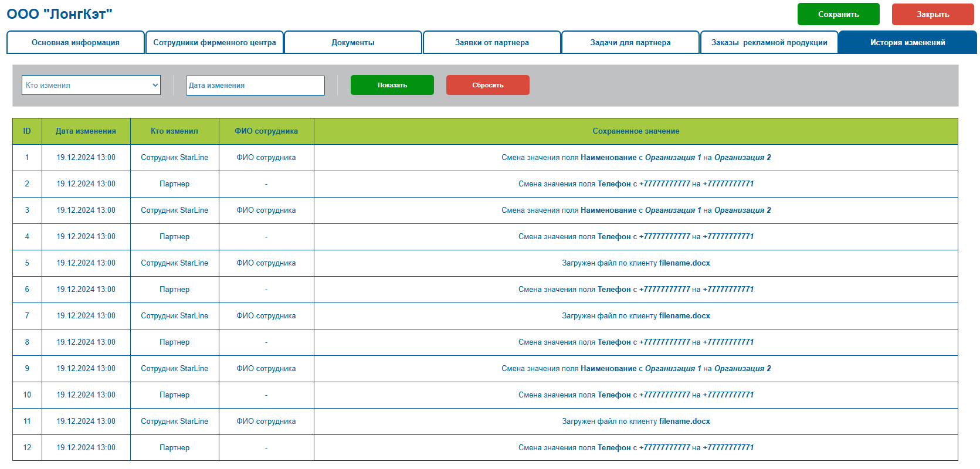This screenshot has height=469, width=980.
Task: Open the Основная информация tab
Action: pyautogui.click(x=76, y=42)
